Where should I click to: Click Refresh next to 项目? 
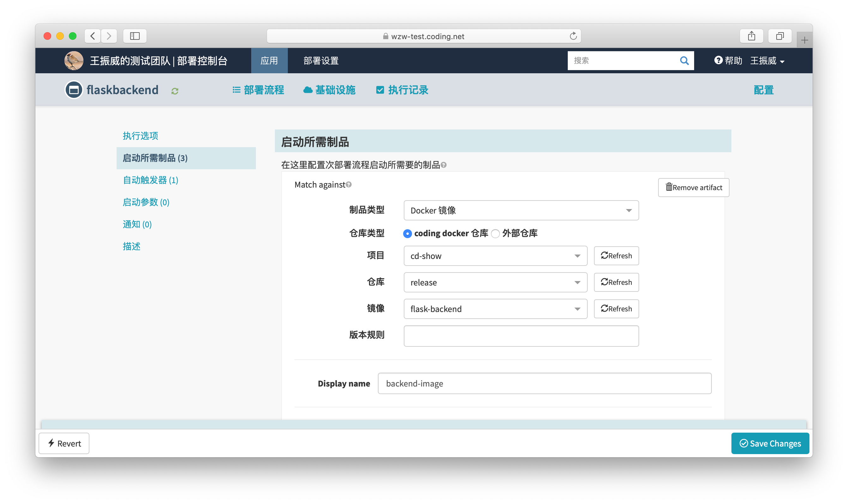pos(616,256)
